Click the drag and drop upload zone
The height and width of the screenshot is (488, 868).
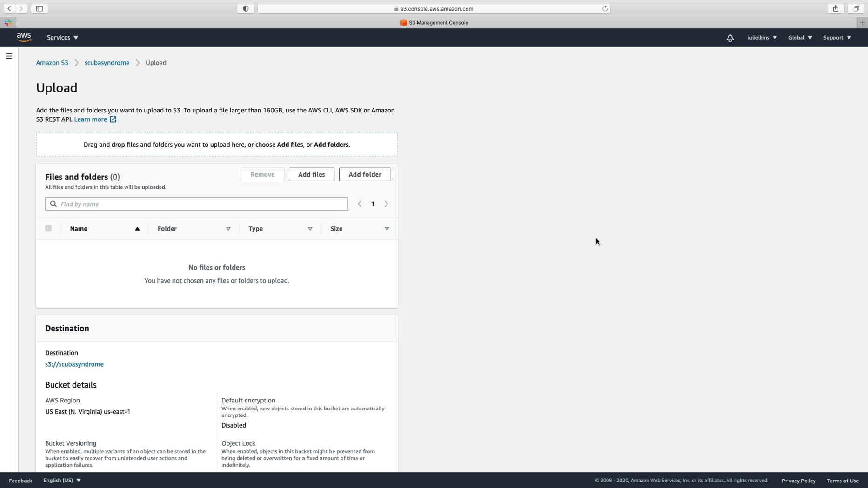217,145
